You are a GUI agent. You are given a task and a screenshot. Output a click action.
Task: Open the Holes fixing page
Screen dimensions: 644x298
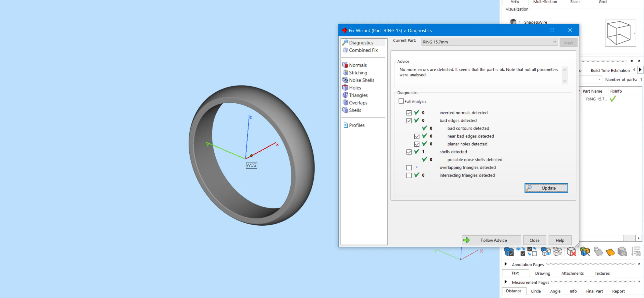[355, 88]
